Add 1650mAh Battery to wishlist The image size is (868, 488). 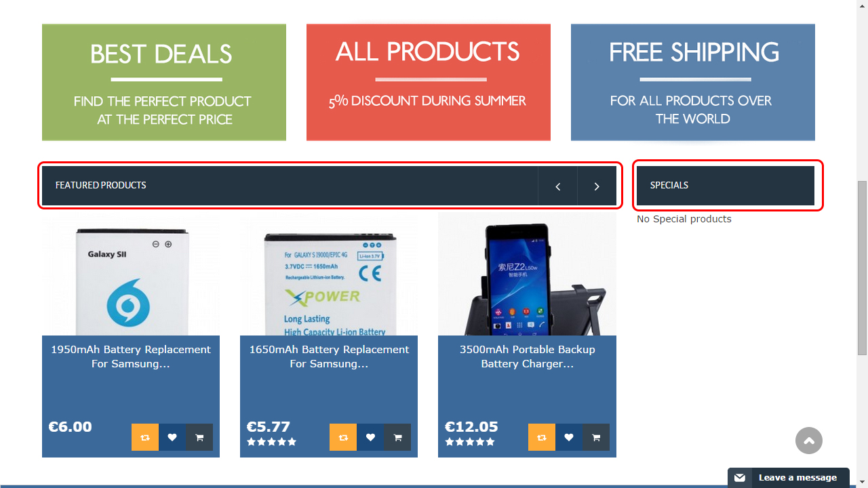370,437
